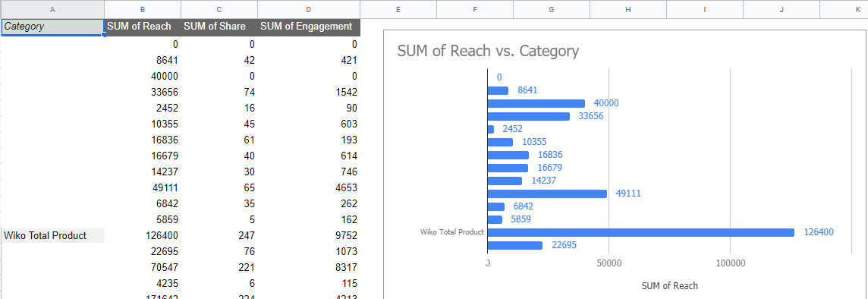
Task: Click the cell with value 4653
Action: pos(309,187)
